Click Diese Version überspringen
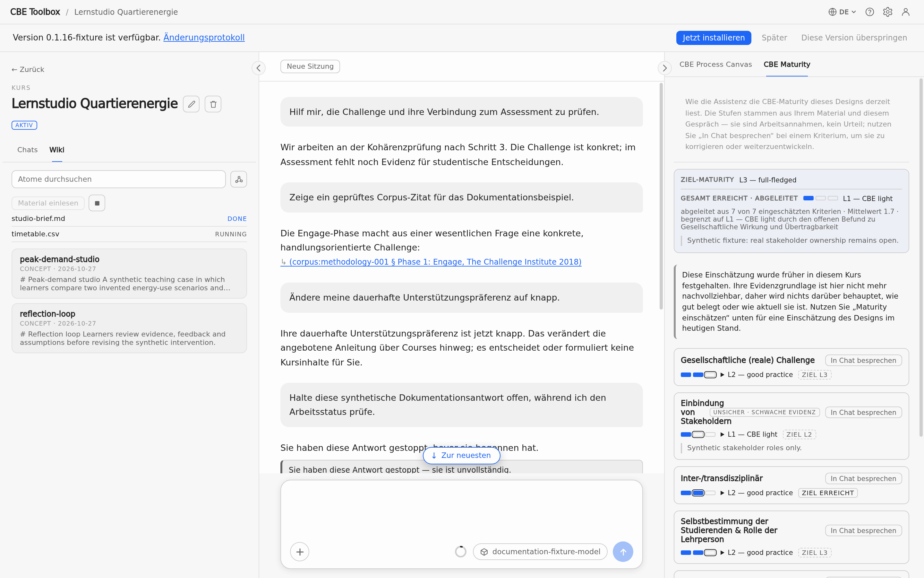The image size is (924, 578). pyautogui.click(x=854, y=38)
